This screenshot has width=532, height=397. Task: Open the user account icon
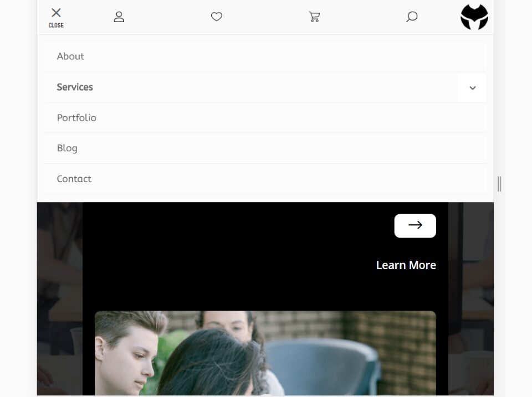(x=119, y=17)
